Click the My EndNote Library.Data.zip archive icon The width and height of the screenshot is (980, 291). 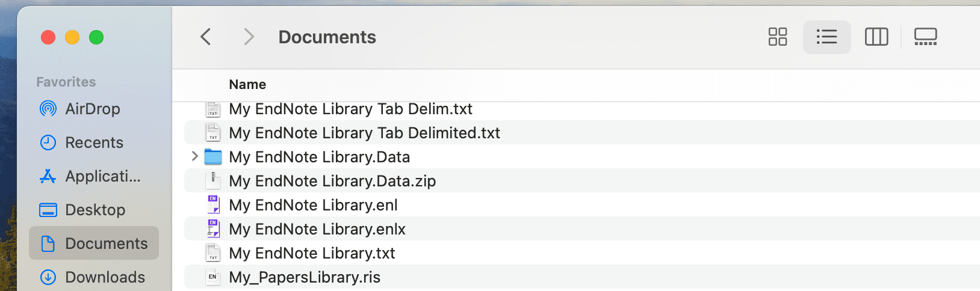click(x=213, y=180)
